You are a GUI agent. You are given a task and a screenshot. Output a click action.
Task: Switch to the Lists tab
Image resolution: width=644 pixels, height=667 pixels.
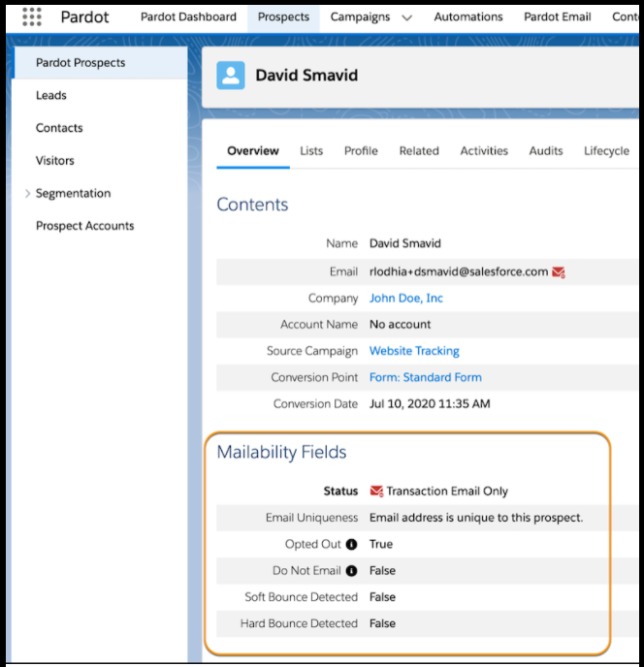click(x=311, y=151)
